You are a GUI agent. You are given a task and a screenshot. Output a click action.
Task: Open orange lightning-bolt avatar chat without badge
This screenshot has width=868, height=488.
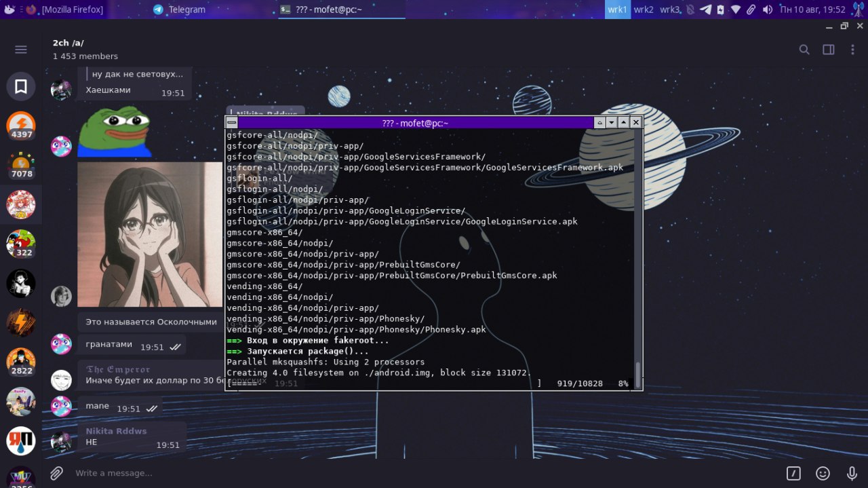tap(21, 322)
